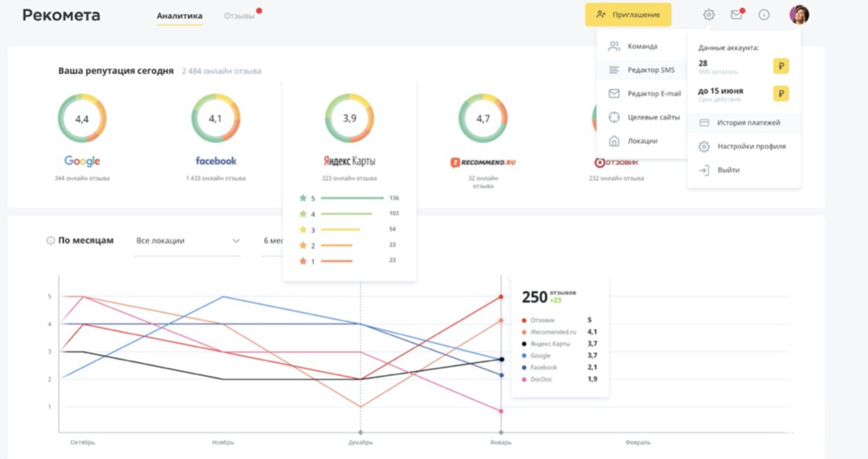Click ruble button next to 28 SMS
The height and width of the screenshot is (459, 868).
click(x=781, y=66)
